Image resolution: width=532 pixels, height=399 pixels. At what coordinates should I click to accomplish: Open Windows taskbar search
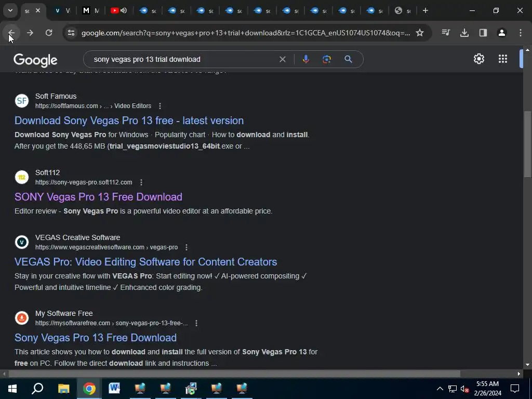(x=37, y=389)
